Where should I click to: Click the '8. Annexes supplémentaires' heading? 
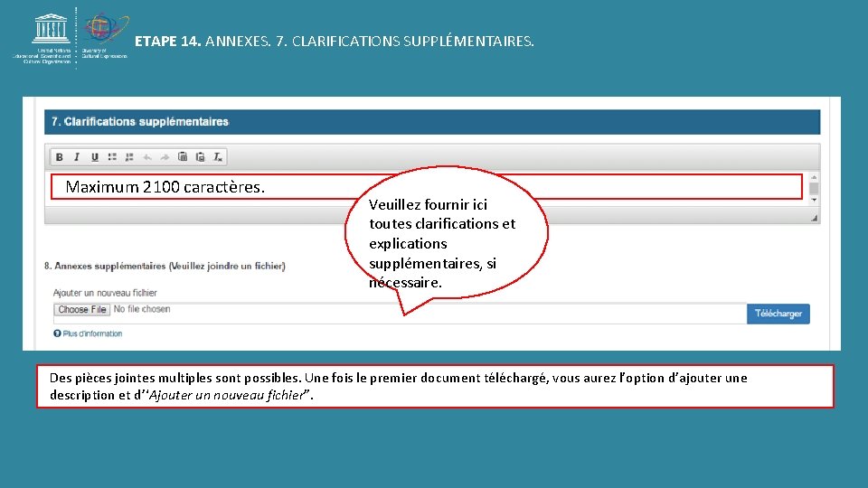coord(165,266)
